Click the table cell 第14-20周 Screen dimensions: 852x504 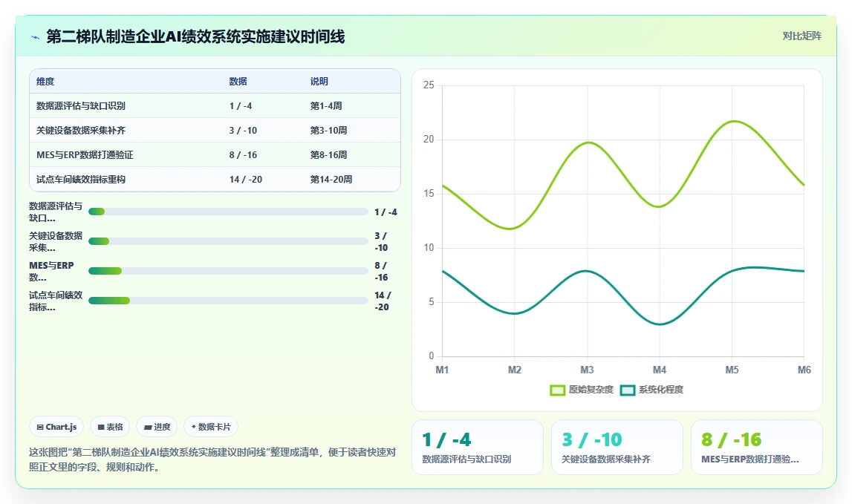tap(331, 179)
